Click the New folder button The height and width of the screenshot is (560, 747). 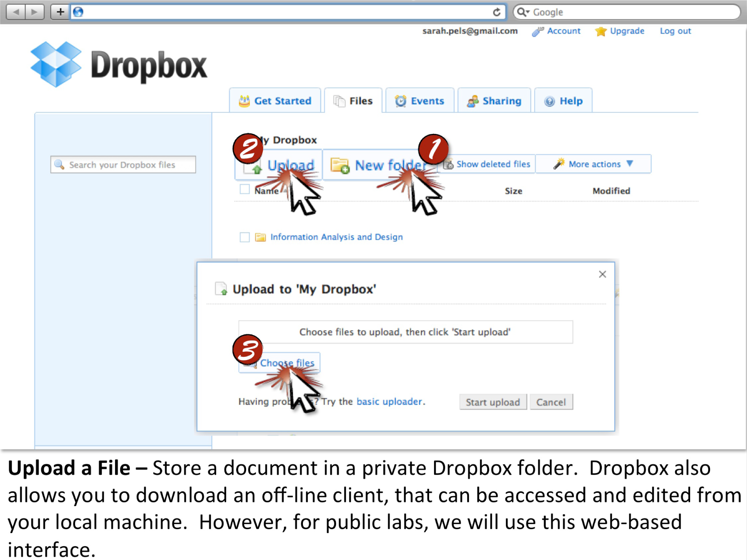click(380, 165)
